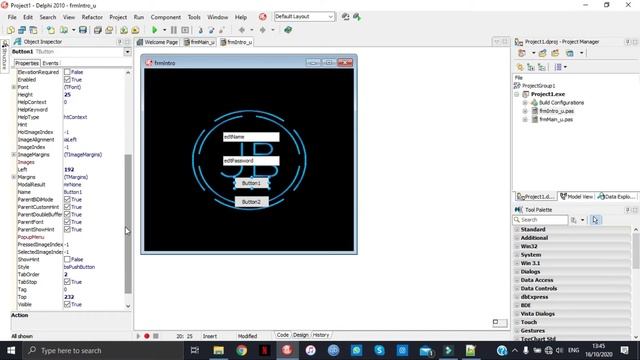Image resolution: width=640 pixels, height=360 pixels.
Task: Open the Model View tab
Action: click(x=577, y=196)
